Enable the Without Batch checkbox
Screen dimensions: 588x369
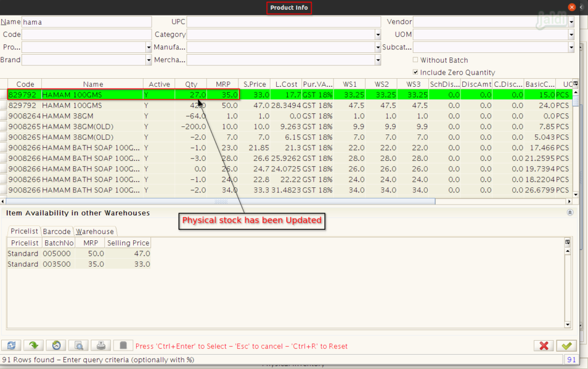click(415, 60)
